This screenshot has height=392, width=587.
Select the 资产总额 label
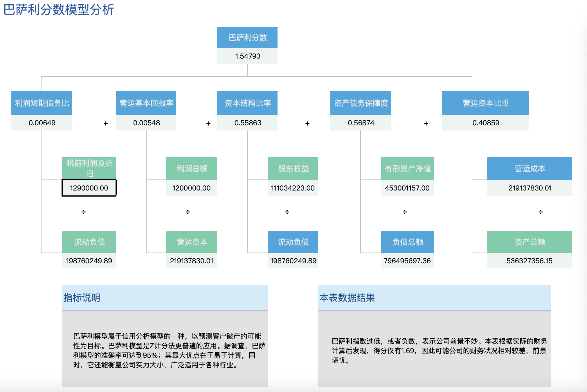point(530,242)
